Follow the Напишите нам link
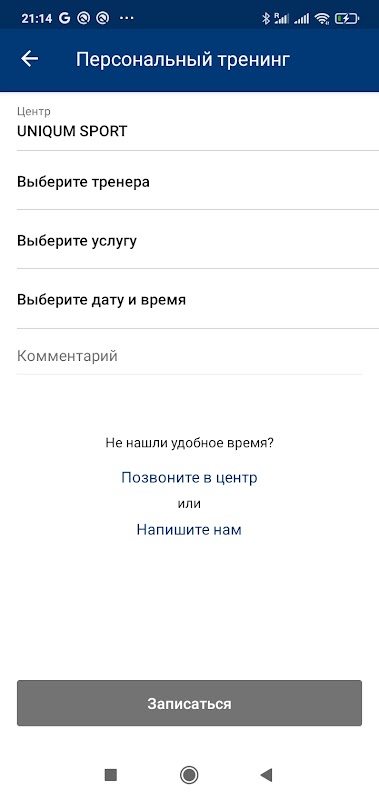This screenshot has width=379, height=800. (189, 530)
